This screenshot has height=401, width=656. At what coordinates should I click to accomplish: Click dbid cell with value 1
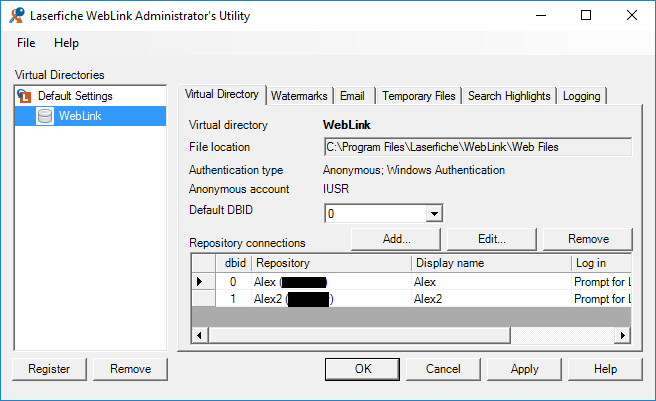(233, 298)
